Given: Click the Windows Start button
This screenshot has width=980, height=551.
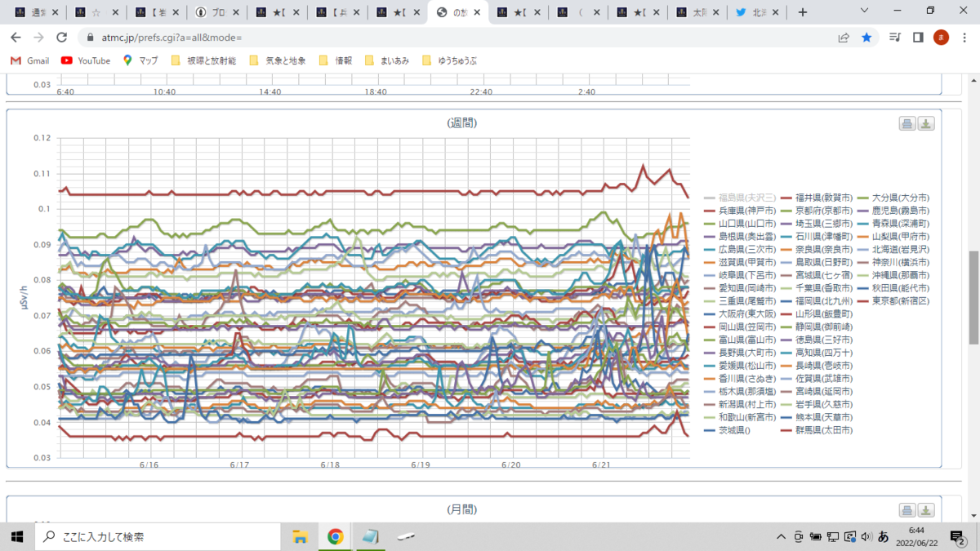Looking at the screenshot, I should [16, 536].
